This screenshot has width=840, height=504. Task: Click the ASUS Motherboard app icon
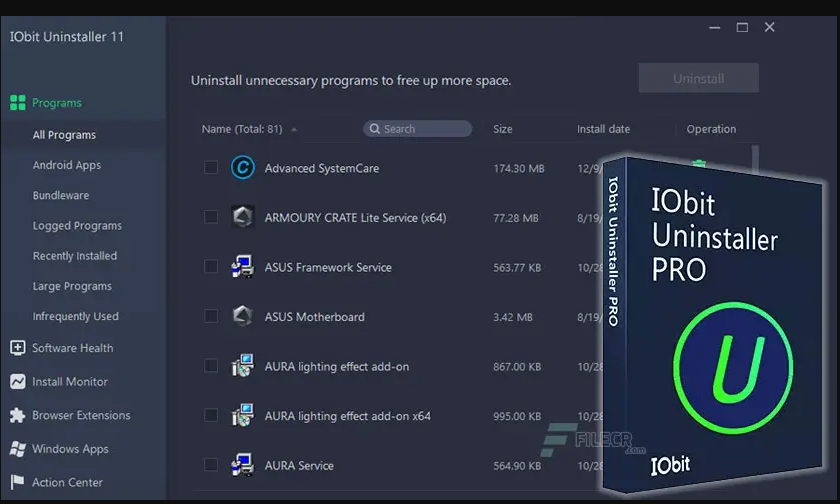coord(243,316)
